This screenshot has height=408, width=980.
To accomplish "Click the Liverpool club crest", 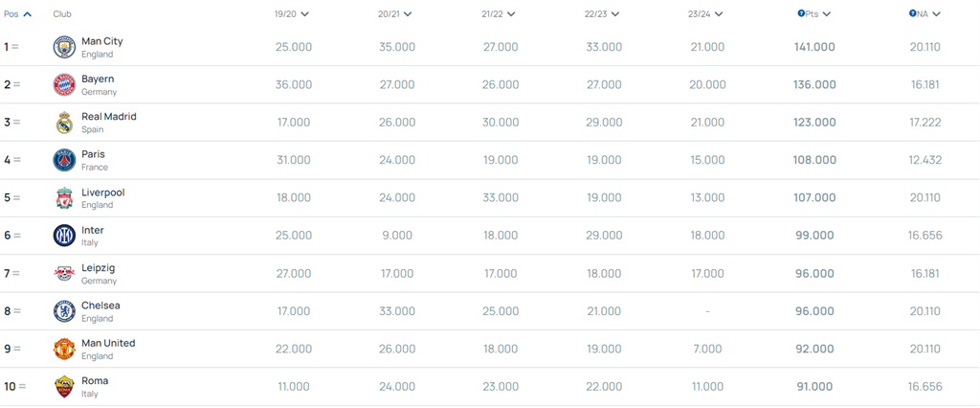I will point(64,198).
